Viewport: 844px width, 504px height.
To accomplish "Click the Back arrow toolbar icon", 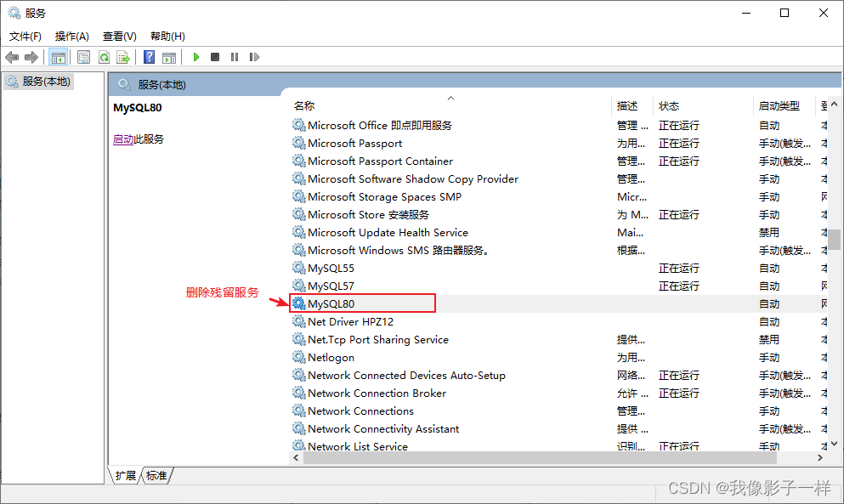I will (x=12, y=57).
